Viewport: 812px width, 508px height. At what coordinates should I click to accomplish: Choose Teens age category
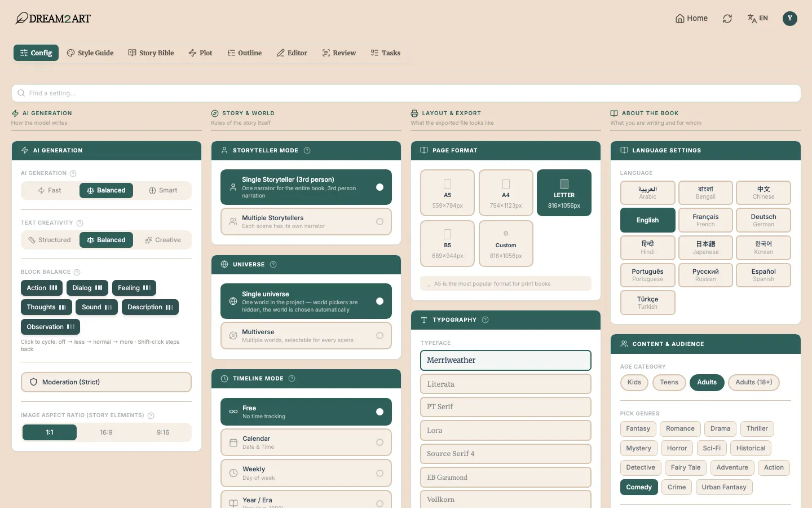pos(669,383)
